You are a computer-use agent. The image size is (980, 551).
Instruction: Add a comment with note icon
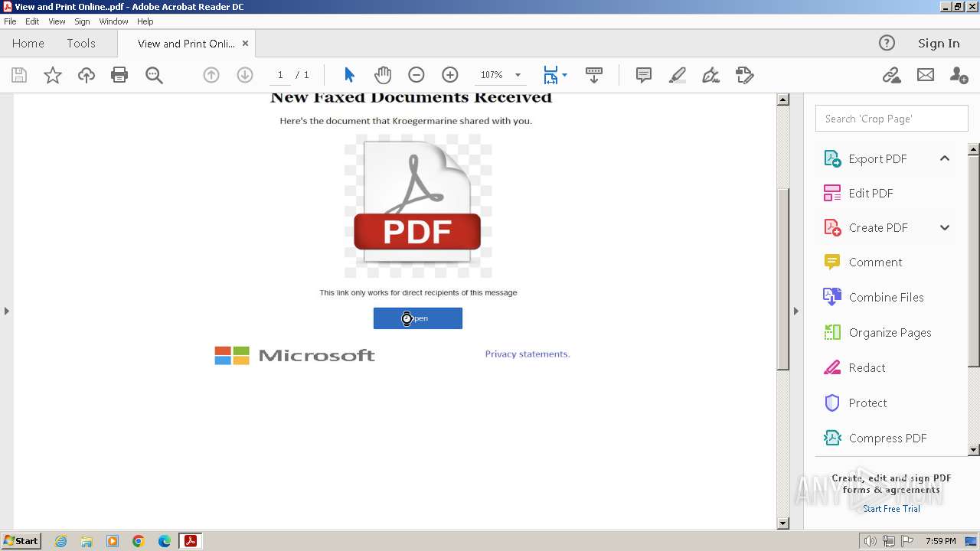pos(644,75)
